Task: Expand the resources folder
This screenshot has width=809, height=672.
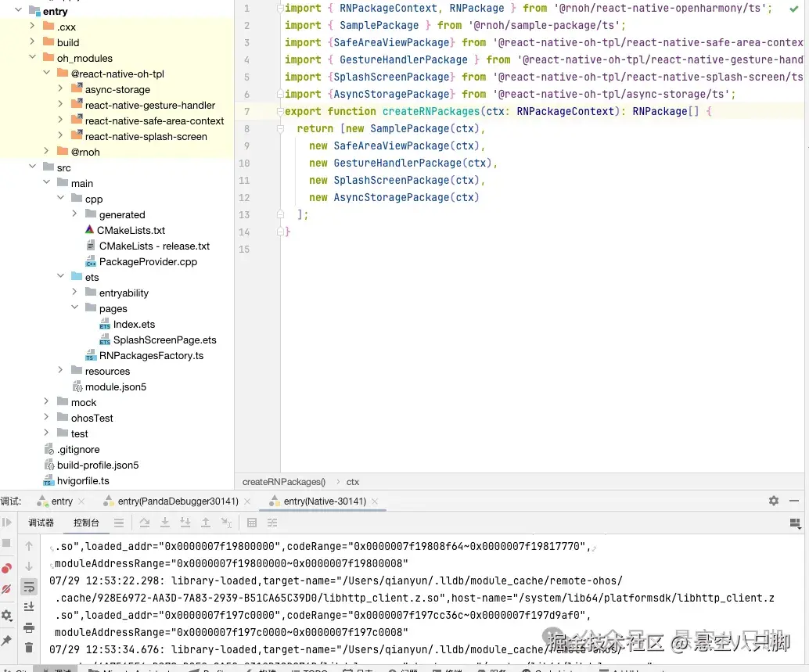Action: click(x=60, y=370)
